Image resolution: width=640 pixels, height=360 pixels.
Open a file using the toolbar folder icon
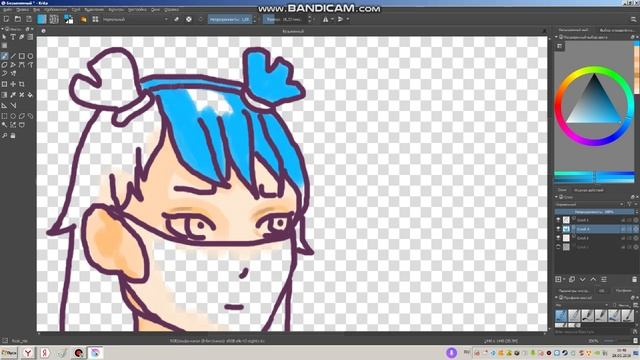(x=18, y=19)
